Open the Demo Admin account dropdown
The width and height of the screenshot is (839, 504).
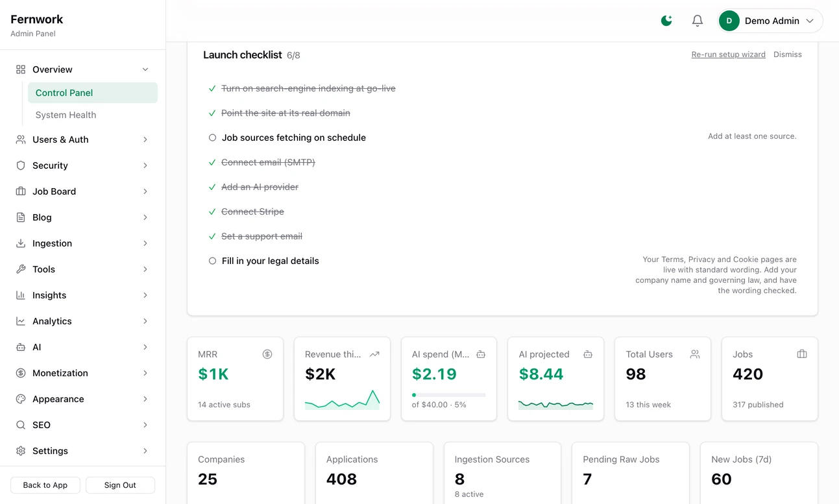770,21
